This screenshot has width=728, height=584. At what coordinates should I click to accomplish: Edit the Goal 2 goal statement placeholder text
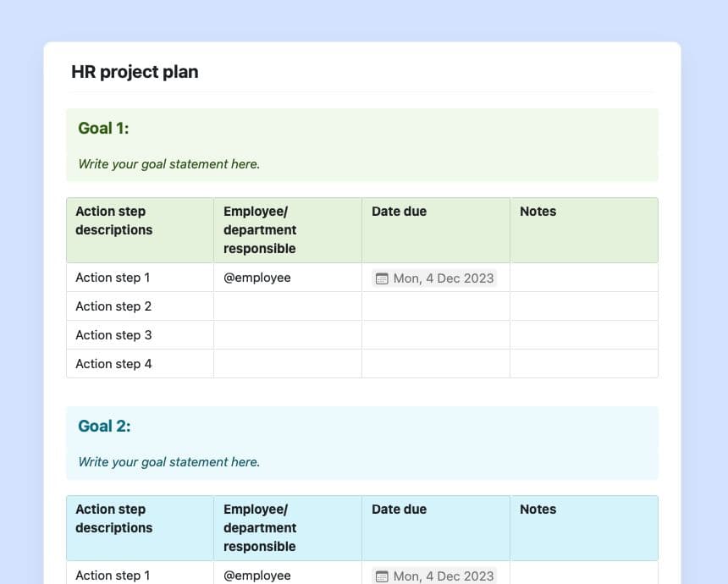pyautogui.click(x=168, y=462)
